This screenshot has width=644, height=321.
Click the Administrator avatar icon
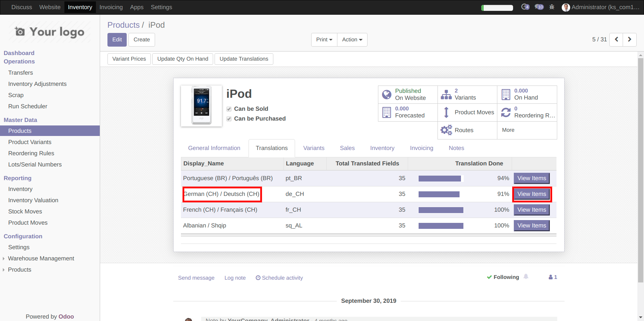click(566, 7)
